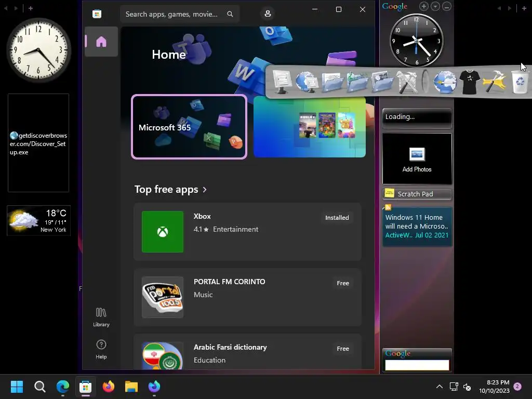Click the plus button on Google sidebar
Screen dimensions: 532x399
(x=423, y=6)
